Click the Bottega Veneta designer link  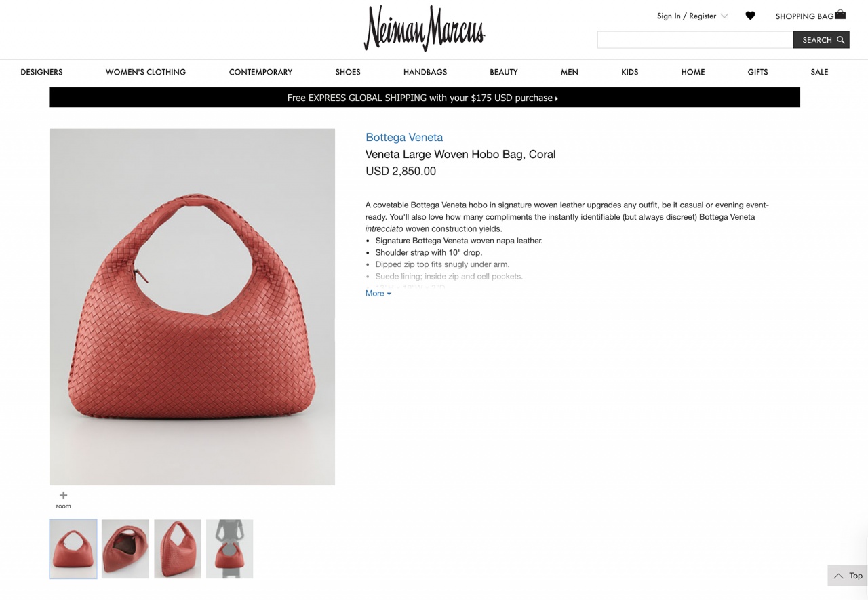tap(404, 137)
